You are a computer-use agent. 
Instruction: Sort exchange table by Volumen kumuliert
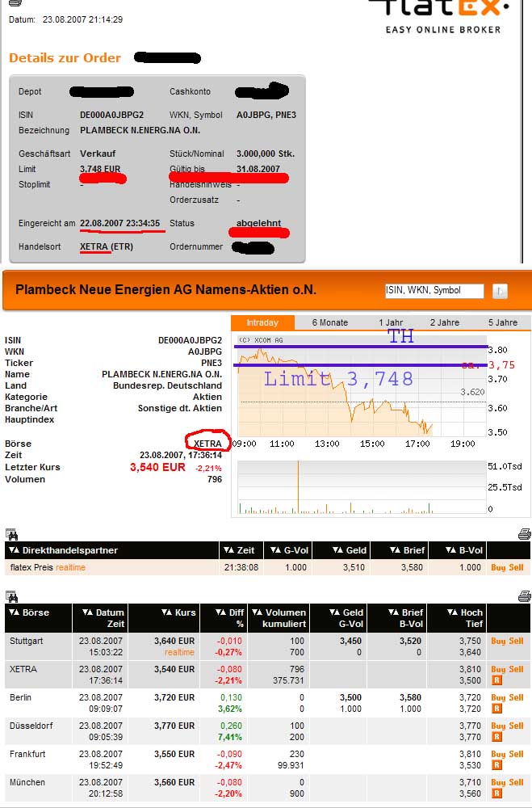point(258,612)
